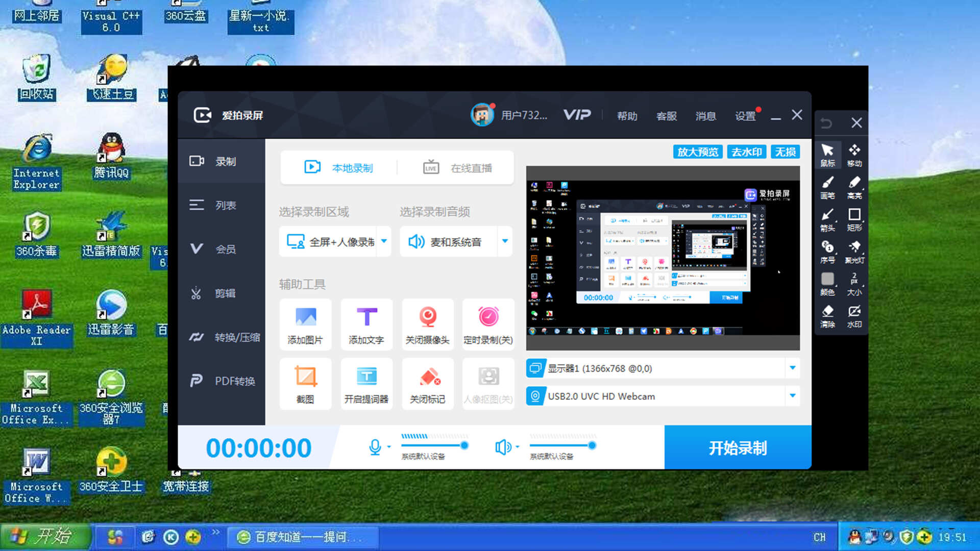Select the 聚光灯 spotlight tool

(x=854, y=252)
